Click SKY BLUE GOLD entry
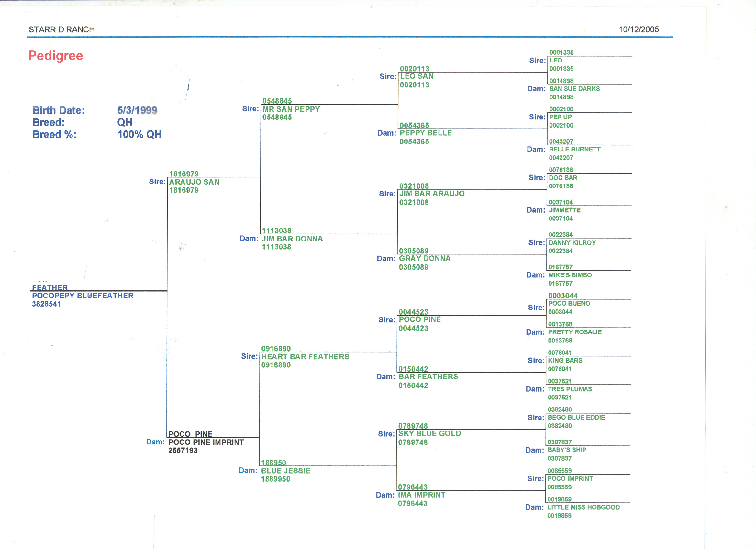756x549 pixels. 429,434
